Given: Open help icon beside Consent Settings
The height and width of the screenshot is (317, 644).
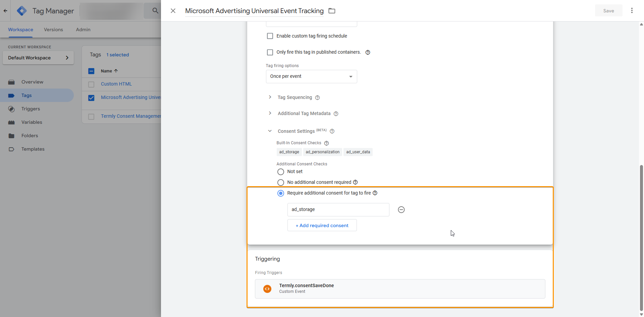Looking at the screenshot, I should (332, 131).
